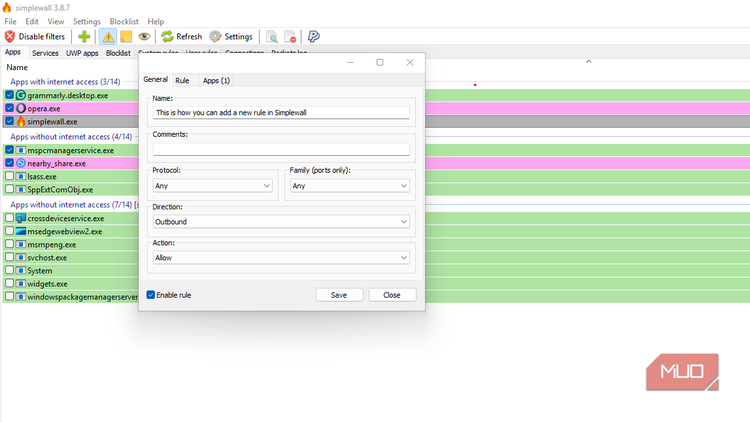Click the simplewall flame title icon
Screen dimensions: 750x422
click(x=7, y=7)
